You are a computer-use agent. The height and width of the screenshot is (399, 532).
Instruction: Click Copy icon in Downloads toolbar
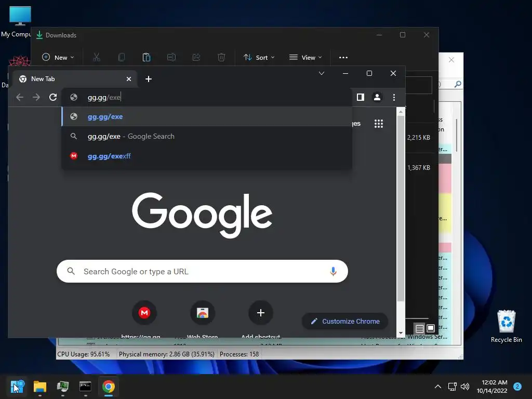[122, 57]
